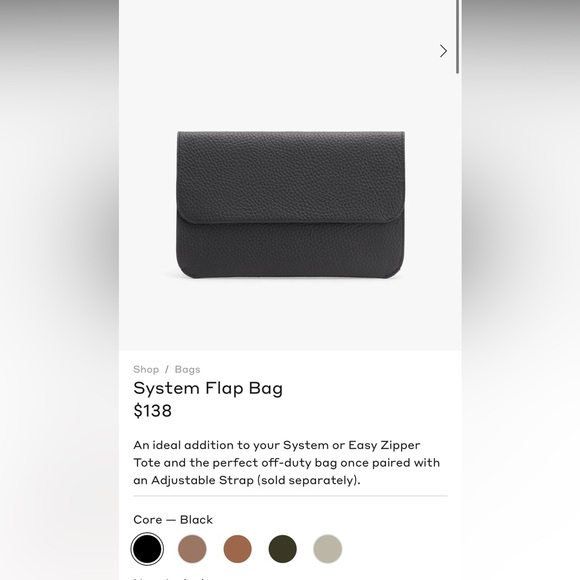
Task: Select the dark olive color swatch
Action: click(283, 549)
